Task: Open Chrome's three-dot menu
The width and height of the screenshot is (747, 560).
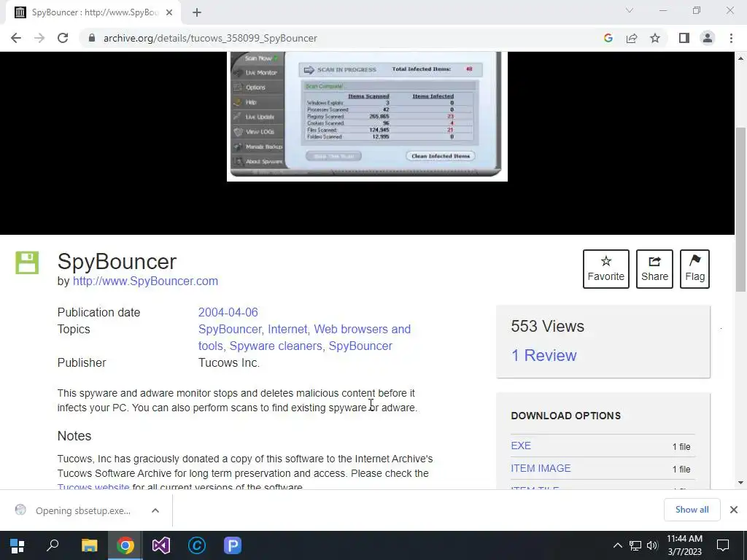Action: pos(731,38)
